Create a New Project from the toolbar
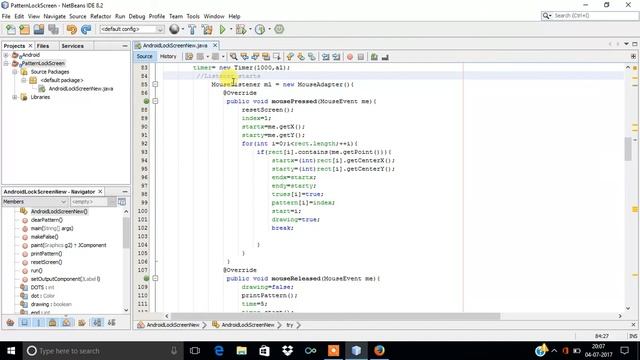This screenshot has height=360, width=640. coord(24,29)
